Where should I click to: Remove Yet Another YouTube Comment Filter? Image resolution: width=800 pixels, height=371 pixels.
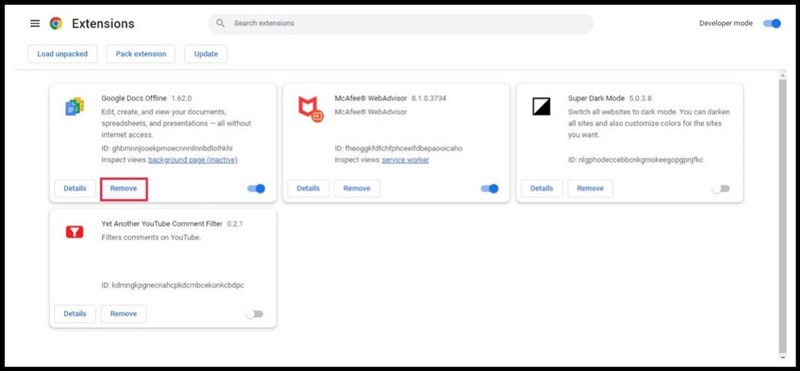click(x=123, y=314)
